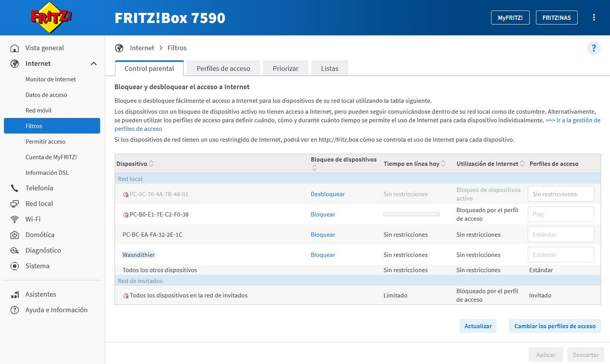Click the Todos los otros dispositivos row
This screenshot has height=364, width=610.
(358, 270)
